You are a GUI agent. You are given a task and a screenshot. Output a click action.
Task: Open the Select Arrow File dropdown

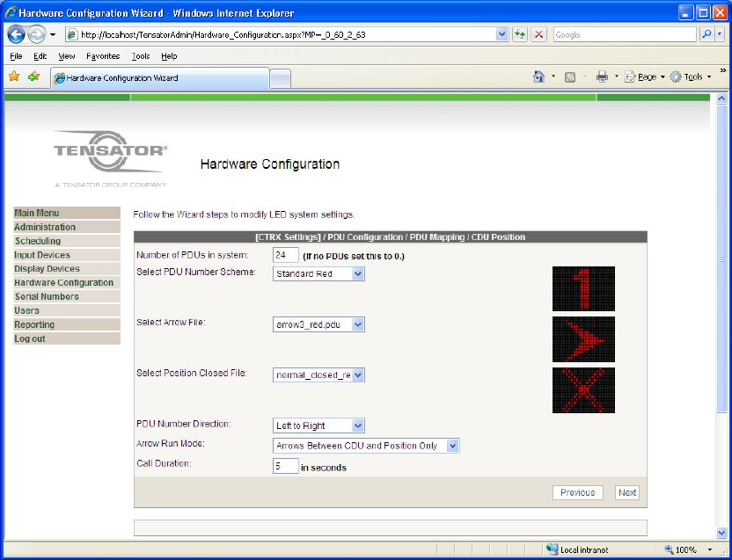pos(318,324)
